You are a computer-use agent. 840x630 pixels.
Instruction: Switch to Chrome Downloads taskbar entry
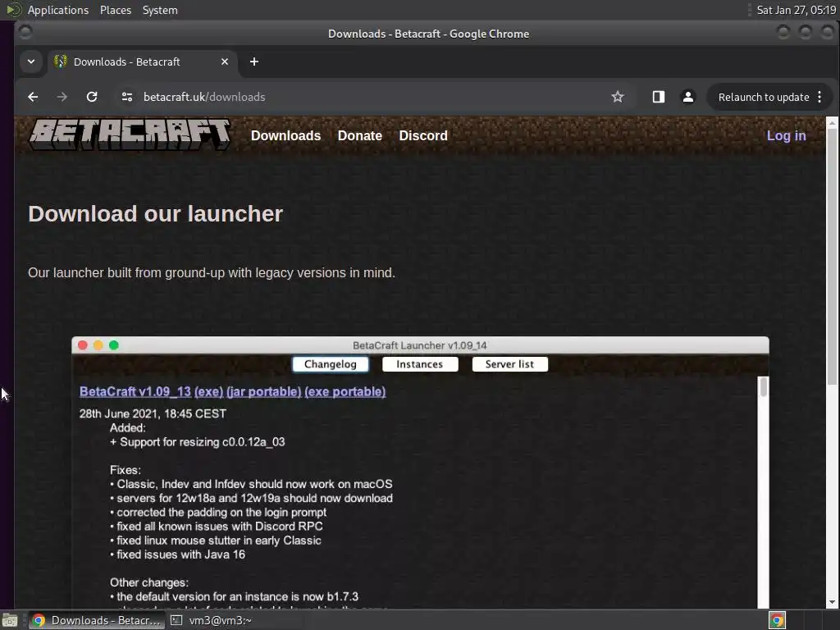97,620
